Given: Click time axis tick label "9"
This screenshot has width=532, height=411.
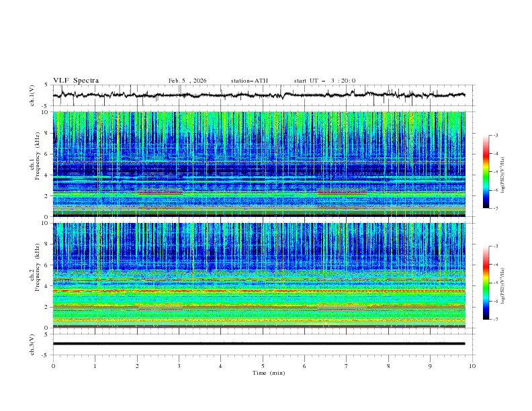Looking at the screenshot, I should [430, 366].
